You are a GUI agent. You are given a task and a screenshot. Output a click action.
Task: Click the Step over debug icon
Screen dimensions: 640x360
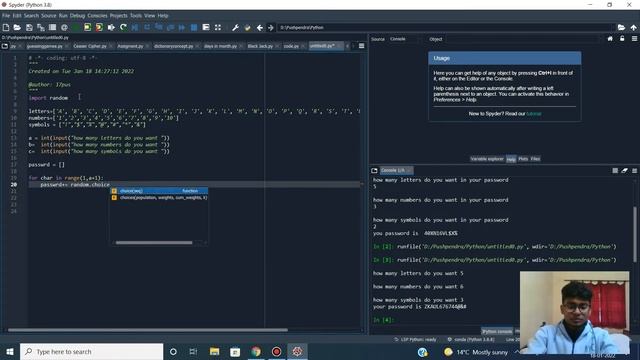pos(147,27)
